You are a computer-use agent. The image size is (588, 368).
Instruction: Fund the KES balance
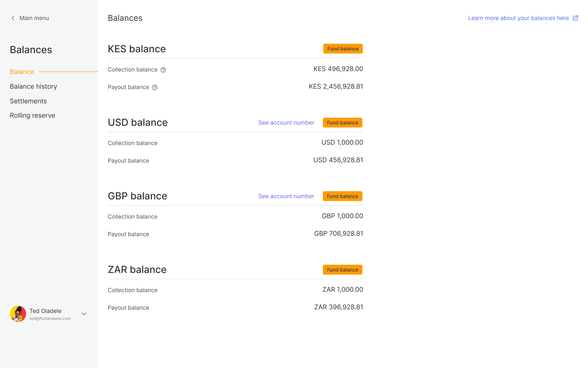click(x=343, y=48)
